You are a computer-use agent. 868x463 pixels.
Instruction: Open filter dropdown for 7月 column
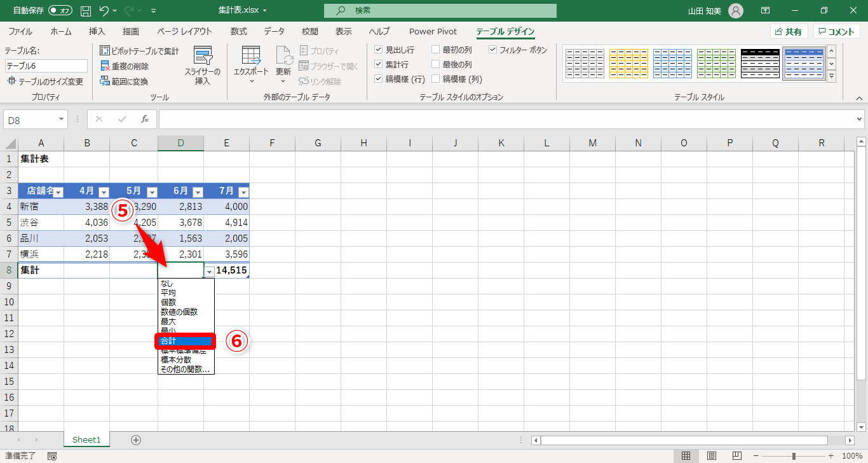[243, 192]
